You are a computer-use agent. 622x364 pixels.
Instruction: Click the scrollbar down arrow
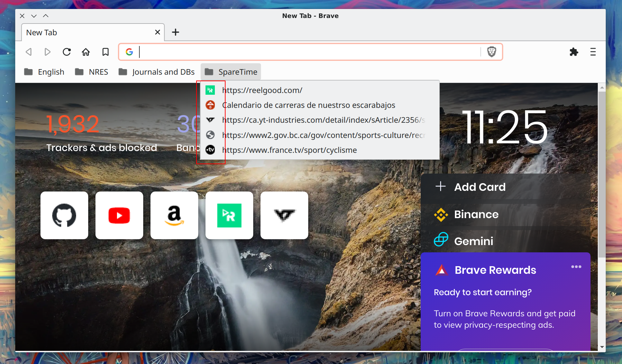pos(602,347)
